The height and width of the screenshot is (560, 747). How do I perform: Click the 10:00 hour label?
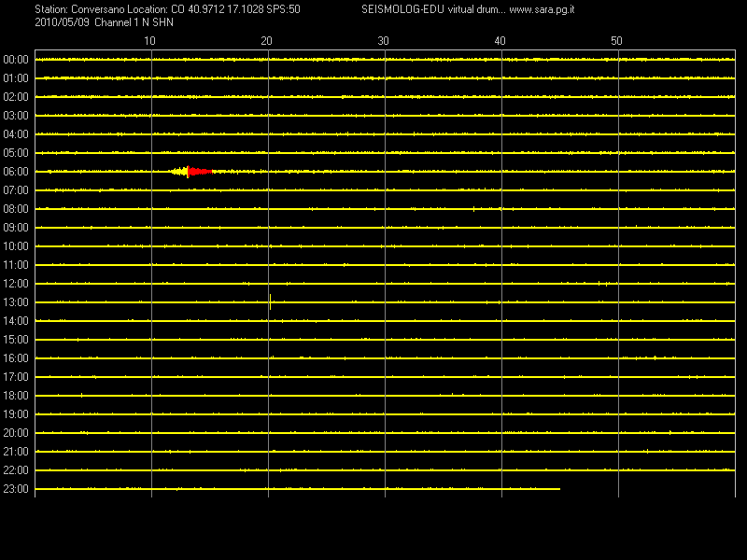click(x=16, y=246)
